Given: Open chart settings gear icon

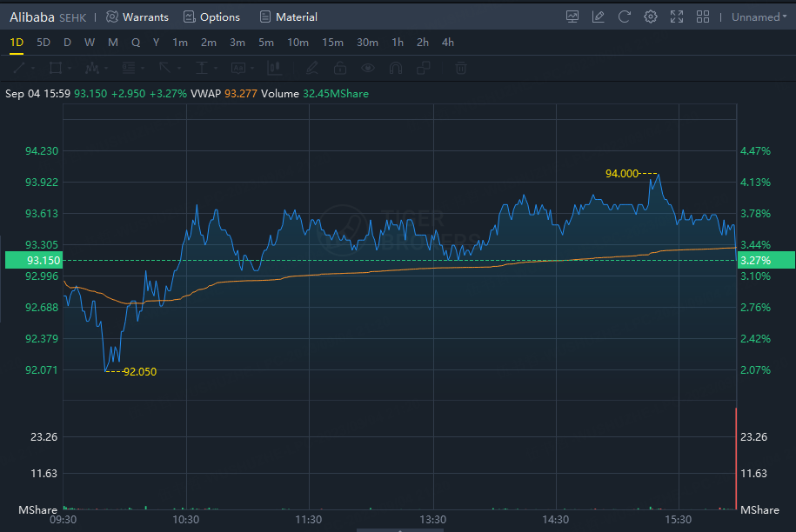Looking at the screenshot, I should [x=650, y=17].
